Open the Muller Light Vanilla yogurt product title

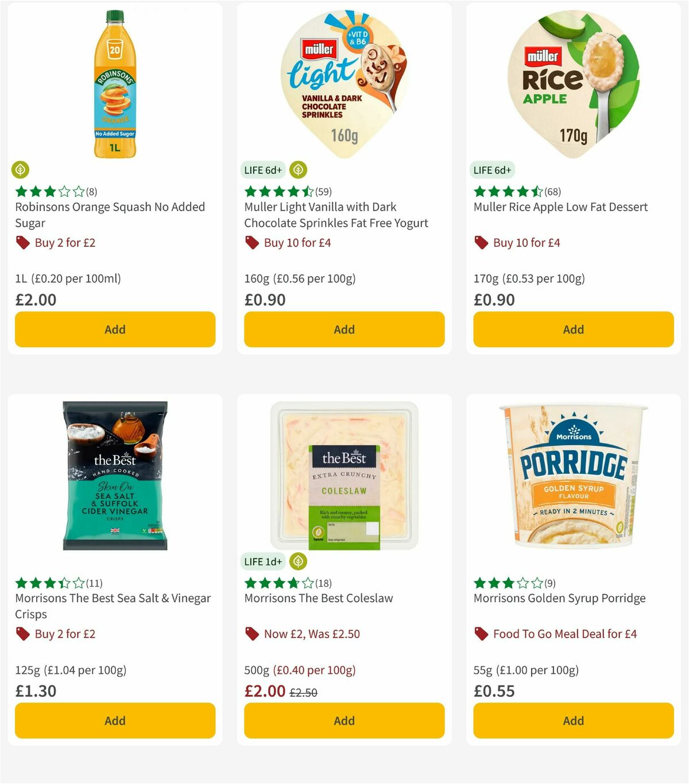click(x=336, y=215)
